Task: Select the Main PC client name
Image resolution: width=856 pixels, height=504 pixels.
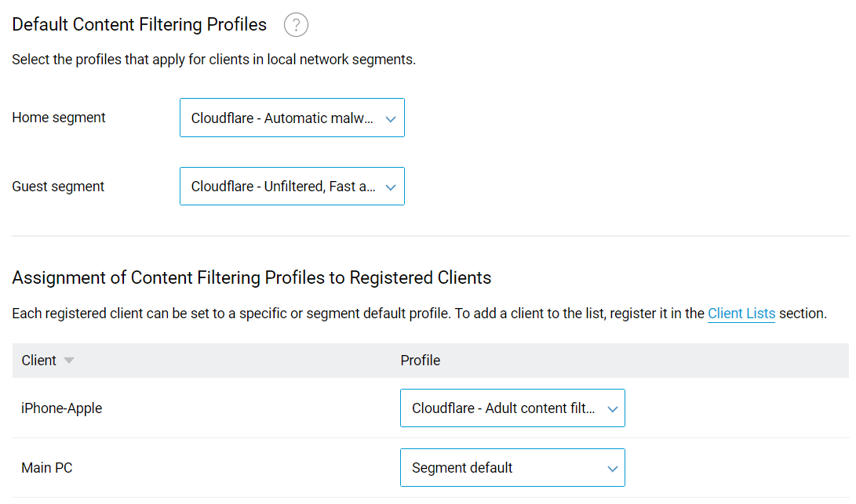Action: click(47, 468)
